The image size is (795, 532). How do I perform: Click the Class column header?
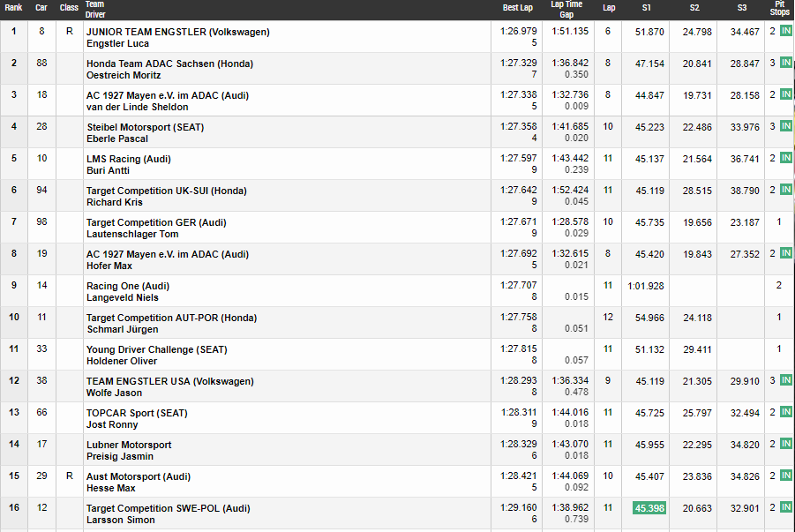click(x=69, y=8)
